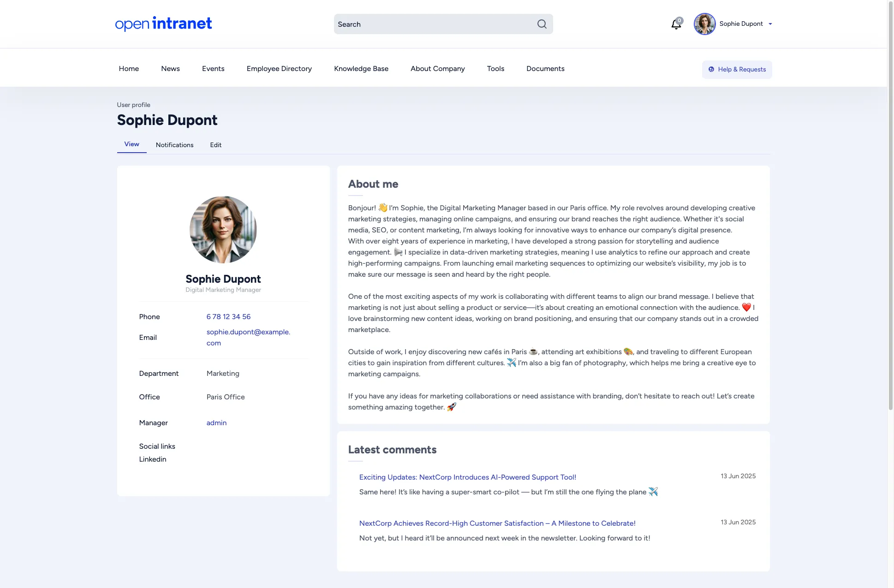The width and height of the screenshot is (894, 588).
Task: Click the page scrollbar thumb
Action: [x=891, y=205]
